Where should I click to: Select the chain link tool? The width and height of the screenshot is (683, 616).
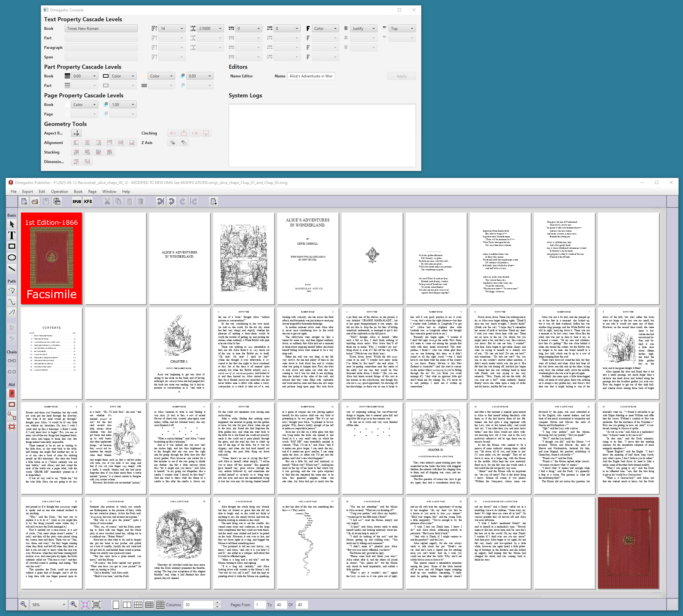12,361
